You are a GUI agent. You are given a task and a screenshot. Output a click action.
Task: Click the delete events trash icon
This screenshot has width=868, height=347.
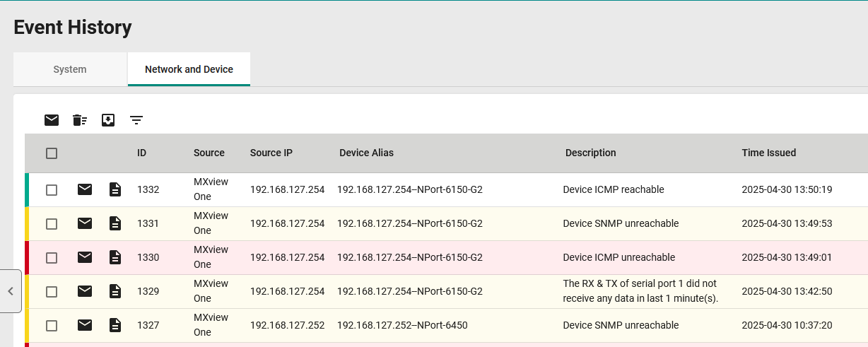(x=80, y=120)
